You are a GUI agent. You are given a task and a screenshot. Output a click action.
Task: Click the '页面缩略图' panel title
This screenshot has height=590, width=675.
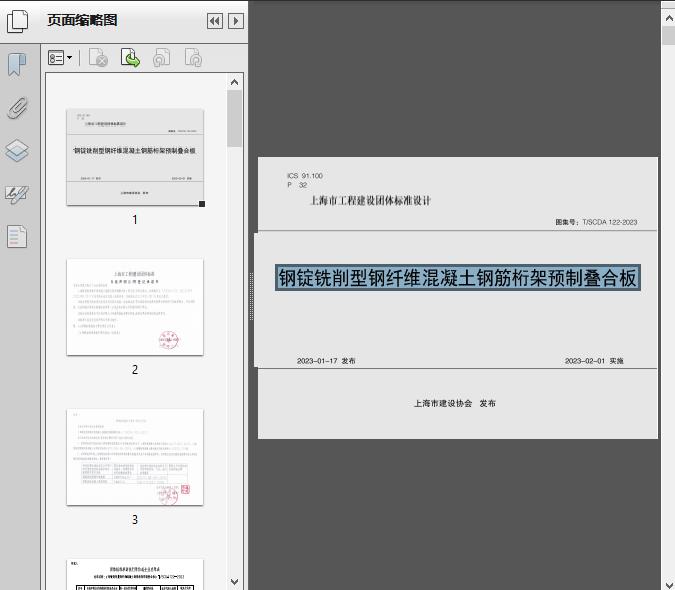82,20
